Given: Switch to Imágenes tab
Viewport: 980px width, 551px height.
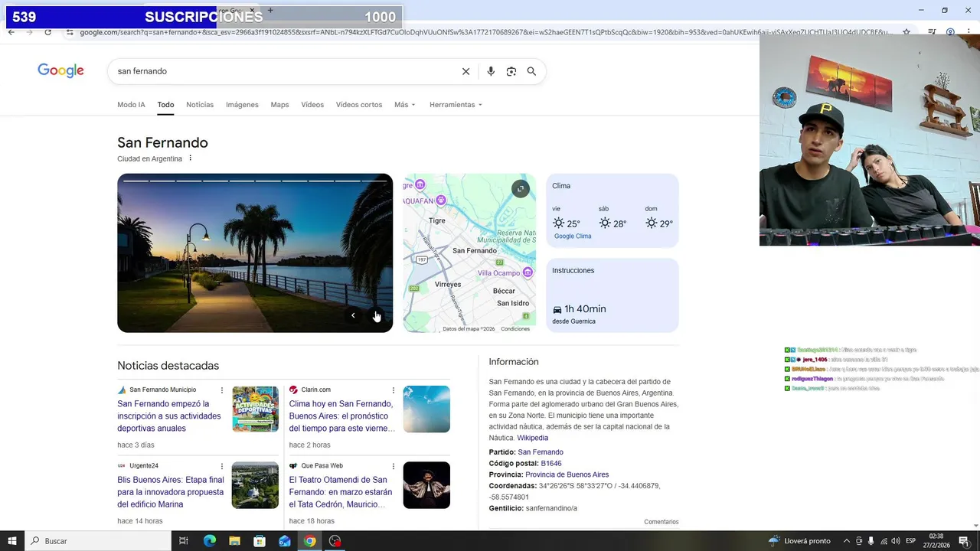Looking at the screenshot, I should tap(242, 105).
